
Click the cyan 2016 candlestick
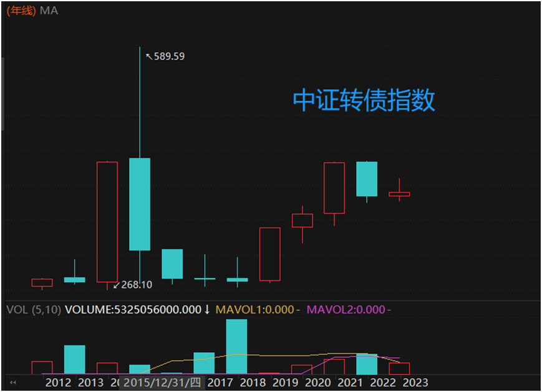coord(172,264)
